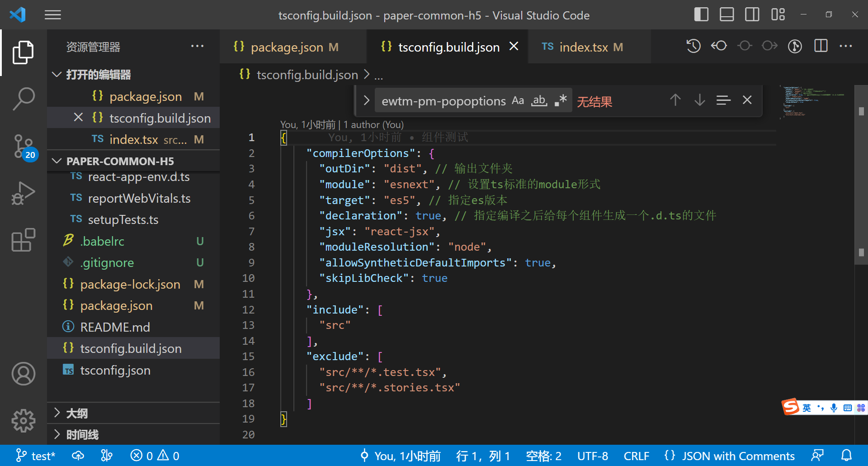Publish changes with cloud sync icon

point(78,456)
